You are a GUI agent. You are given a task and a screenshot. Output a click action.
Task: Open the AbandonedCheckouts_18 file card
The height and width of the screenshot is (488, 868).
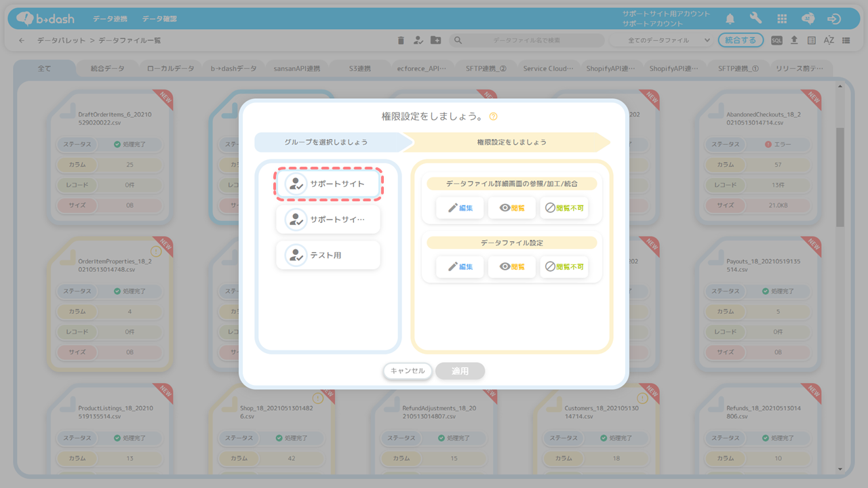758,159
